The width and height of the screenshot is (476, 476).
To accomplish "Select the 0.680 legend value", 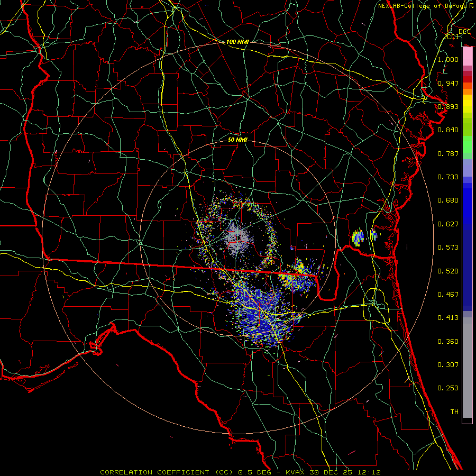I will pyautogui.click(x=448, y=200).
